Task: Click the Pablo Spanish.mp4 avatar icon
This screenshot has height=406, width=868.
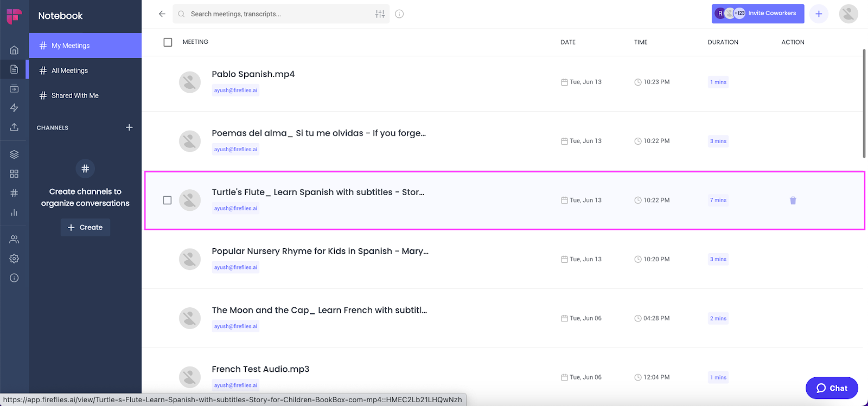Action: (190, 82)
